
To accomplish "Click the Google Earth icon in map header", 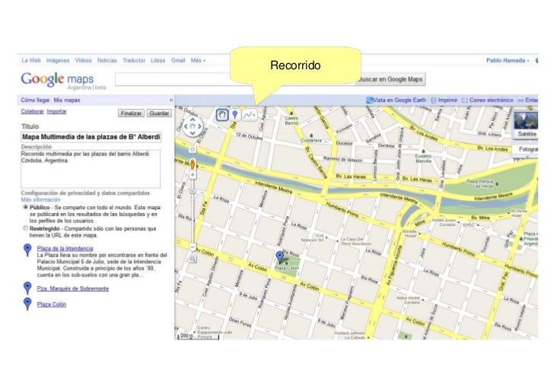I will (370, 100).
